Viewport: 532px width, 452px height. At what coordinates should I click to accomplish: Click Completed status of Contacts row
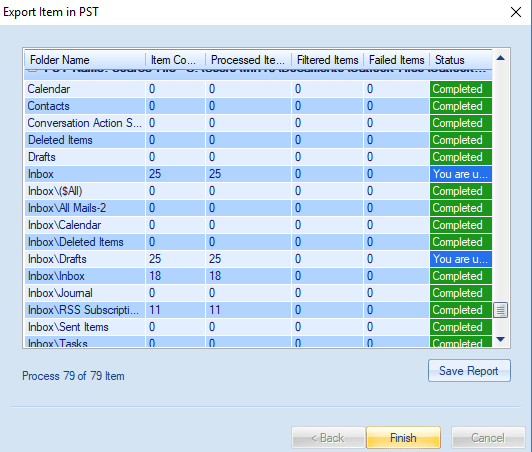(x=461, y=106)
